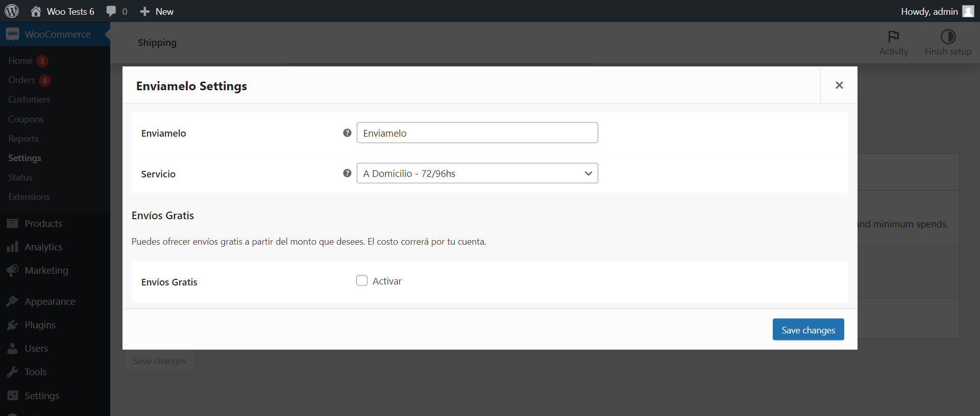Open WooCommerce Status menu item
The height and width of the screenshot is (416, 980).
tap(20, 177)
